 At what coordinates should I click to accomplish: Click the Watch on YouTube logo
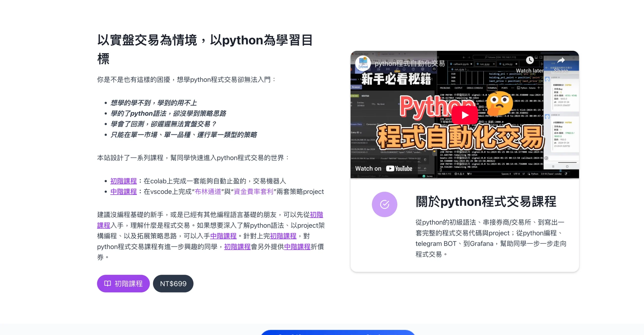[399, 169]
